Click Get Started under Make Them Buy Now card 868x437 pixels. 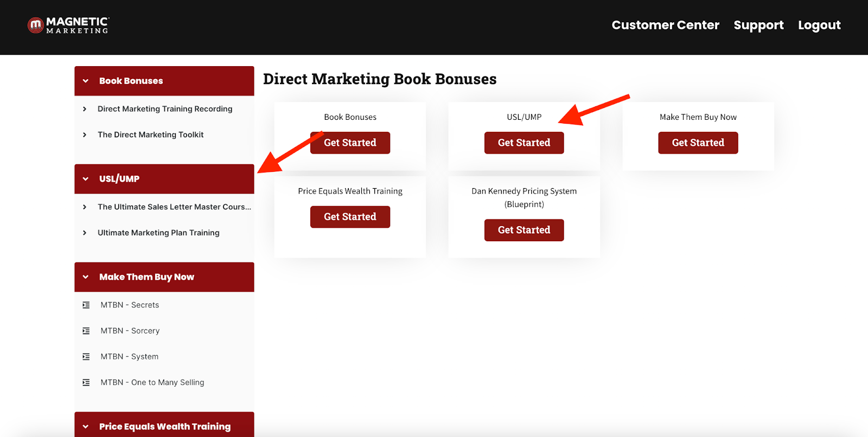pyautogui.click(x=698, y=143)
